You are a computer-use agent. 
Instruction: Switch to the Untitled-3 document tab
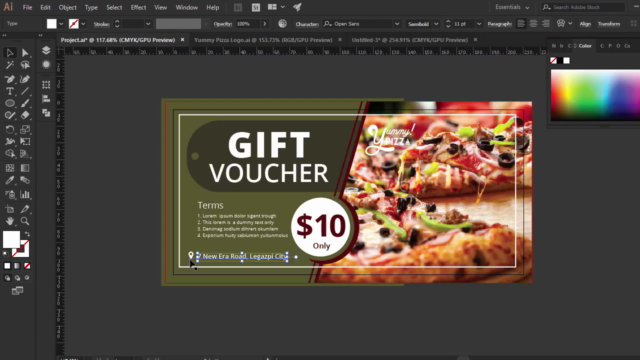coord(410,40)
